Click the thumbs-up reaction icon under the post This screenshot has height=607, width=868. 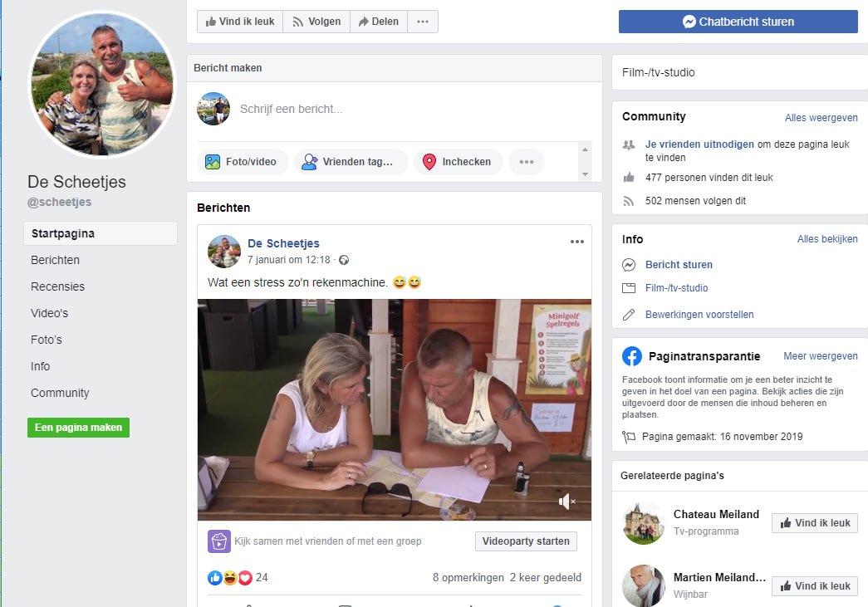(x=214, y=577)
